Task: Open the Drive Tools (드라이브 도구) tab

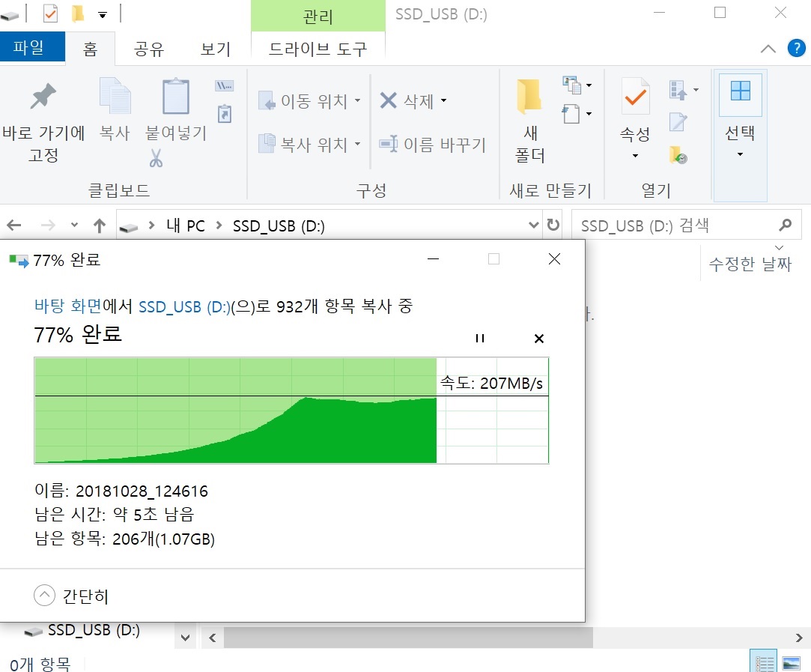Action: (x=318, y=49)
